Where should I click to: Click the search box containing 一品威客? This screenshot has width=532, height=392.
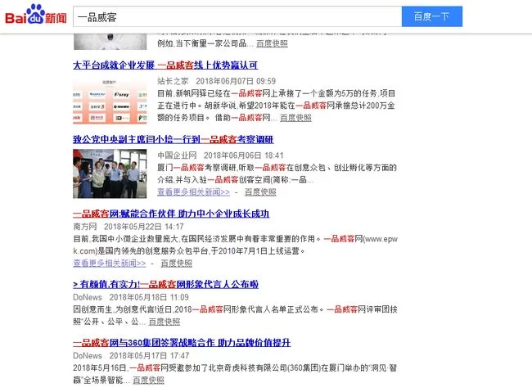click(237, 16)
